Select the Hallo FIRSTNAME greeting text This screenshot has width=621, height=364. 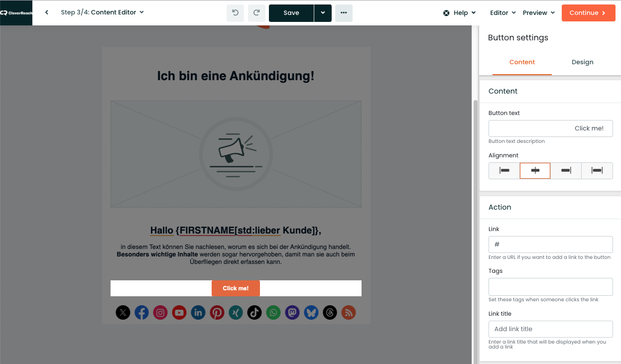coord(236,230)
